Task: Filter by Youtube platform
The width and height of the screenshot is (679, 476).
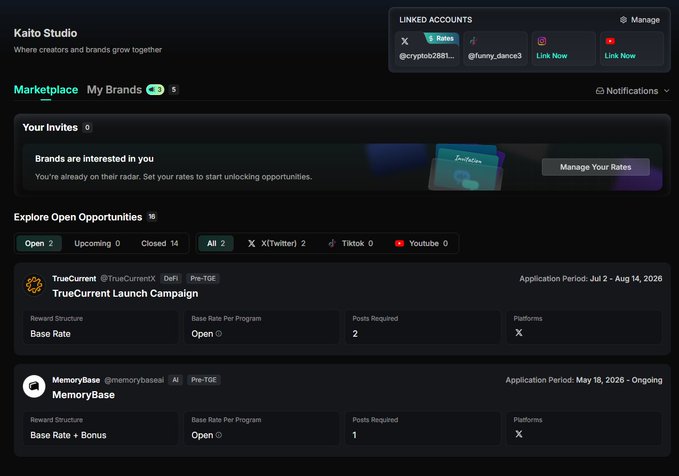Action: [x=421, y=243]
